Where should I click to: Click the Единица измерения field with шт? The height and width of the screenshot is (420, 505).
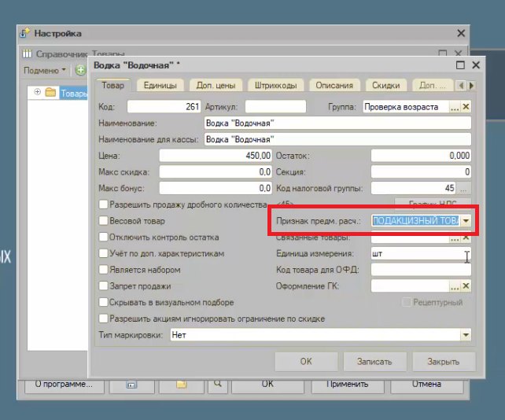coord(421,253)
